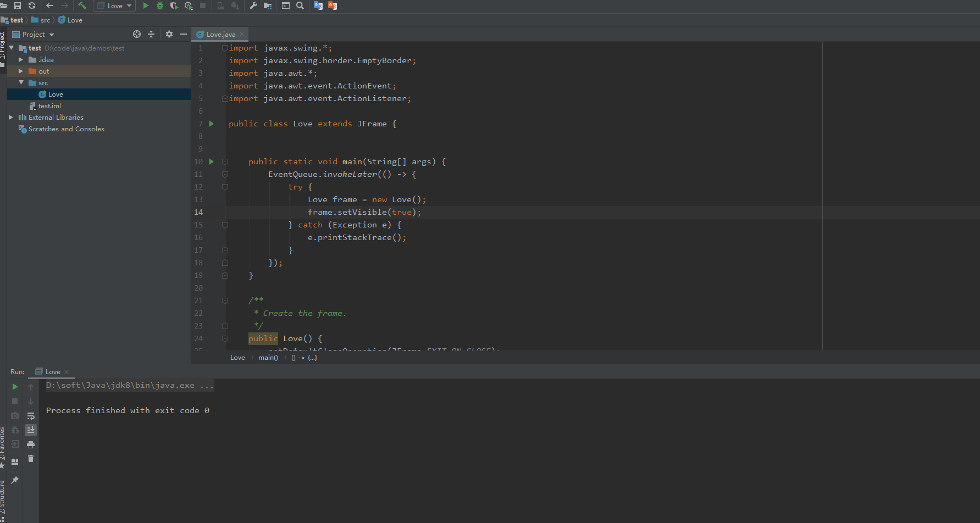The height and width of the screenshot is (523, 980).
Task: Click the java.exe command line in console
Action: [130, 385]
